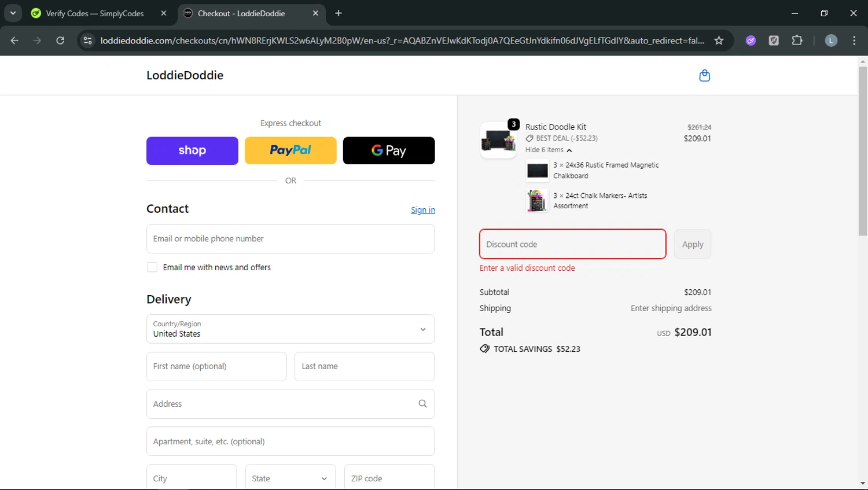
Task: Minimize the Chrome window
Action: [795, 13]
